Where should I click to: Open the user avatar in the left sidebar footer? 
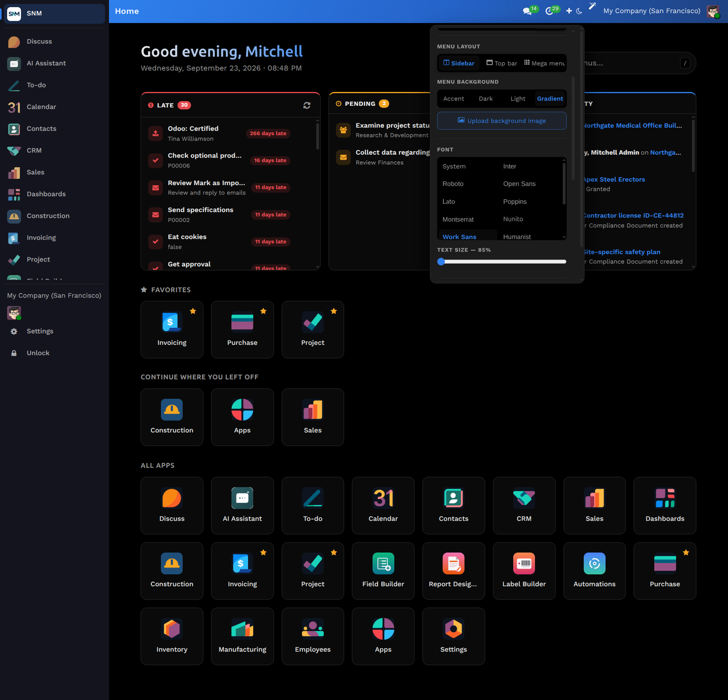coord(14,313)
